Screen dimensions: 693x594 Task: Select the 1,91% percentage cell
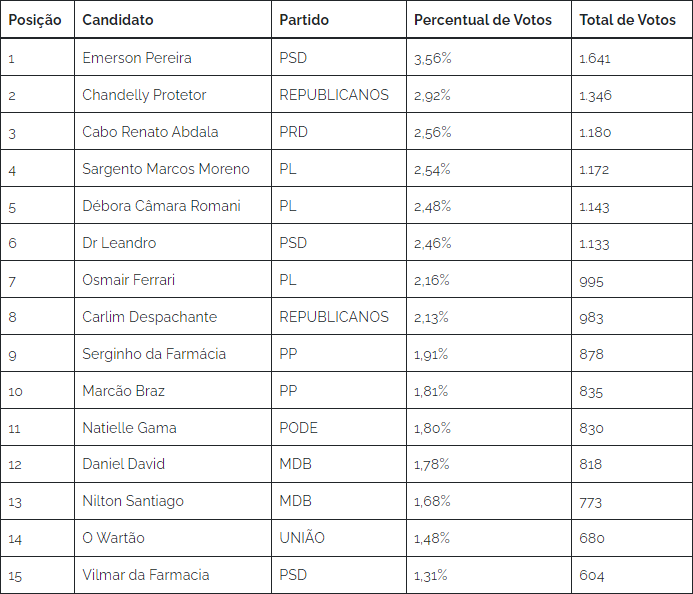click(x=489, y=354)
